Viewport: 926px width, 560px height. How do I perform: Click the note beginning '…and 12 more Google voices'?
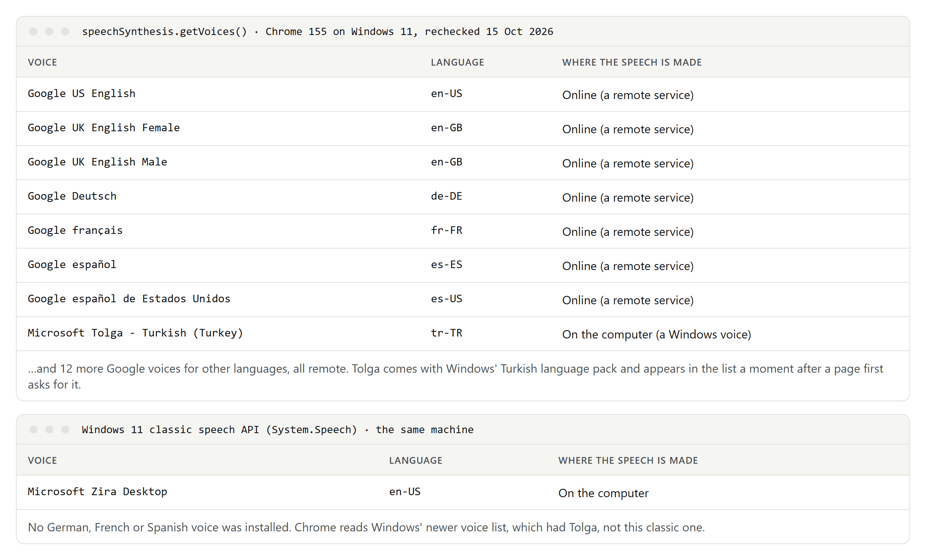click(x=455, y=376)
